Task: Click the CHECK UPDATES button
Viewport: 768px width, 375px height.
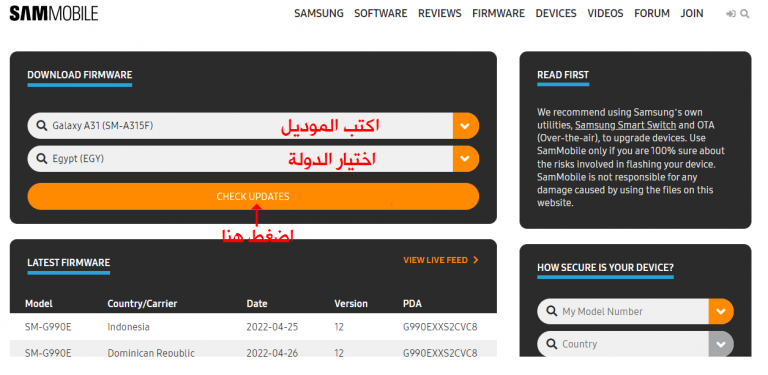Action: tap(253, 196)
